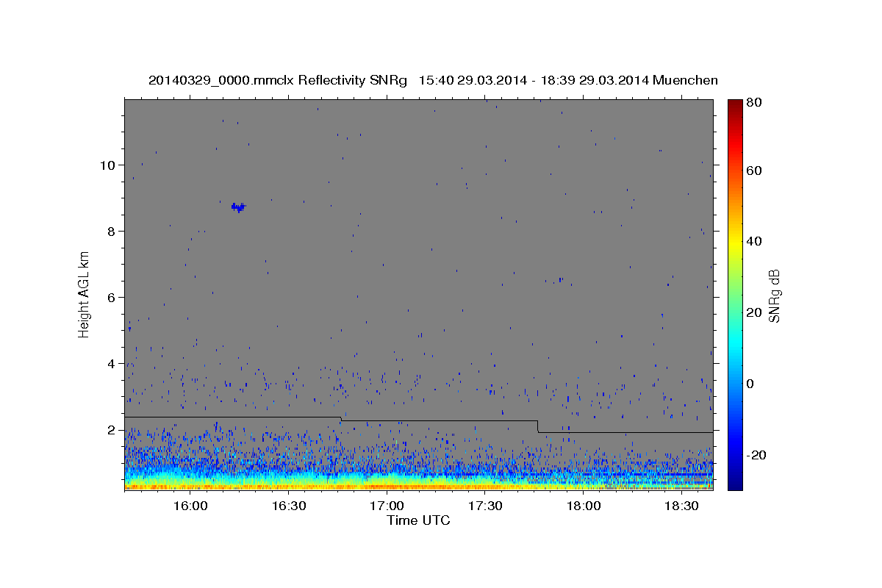
Task: Click the plot title text beginning 20140329_0000.mmclx
Action: (x=433, y=80)
